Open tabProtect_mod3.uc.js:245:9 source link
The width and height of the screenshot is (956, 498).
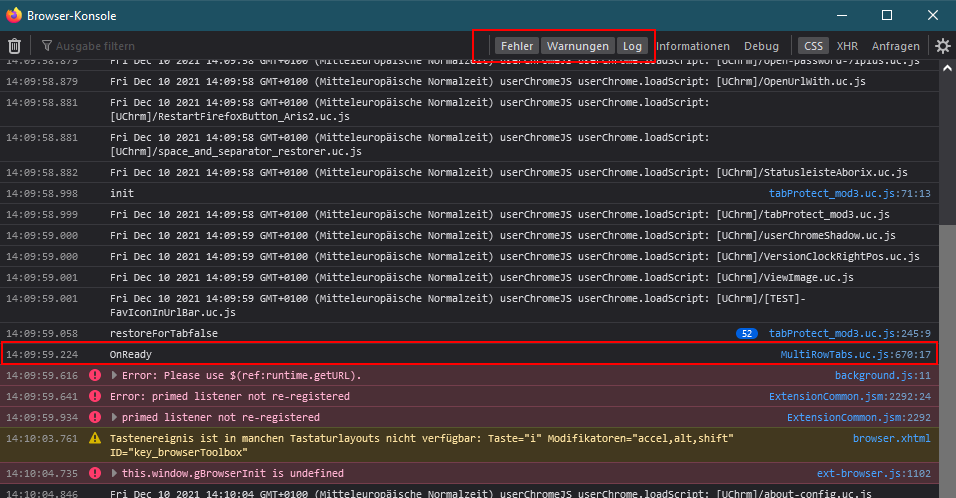pos(849,333)
